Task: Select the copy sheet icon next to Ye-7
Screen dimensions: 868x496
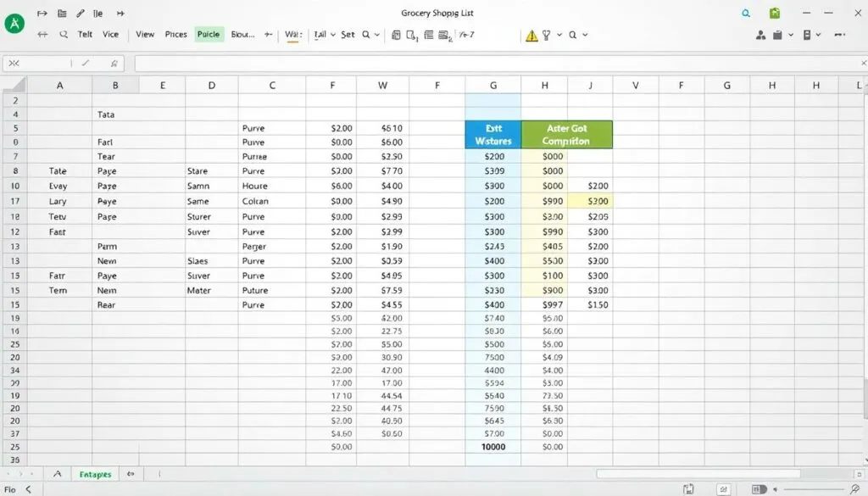Action: coord(443,35)
